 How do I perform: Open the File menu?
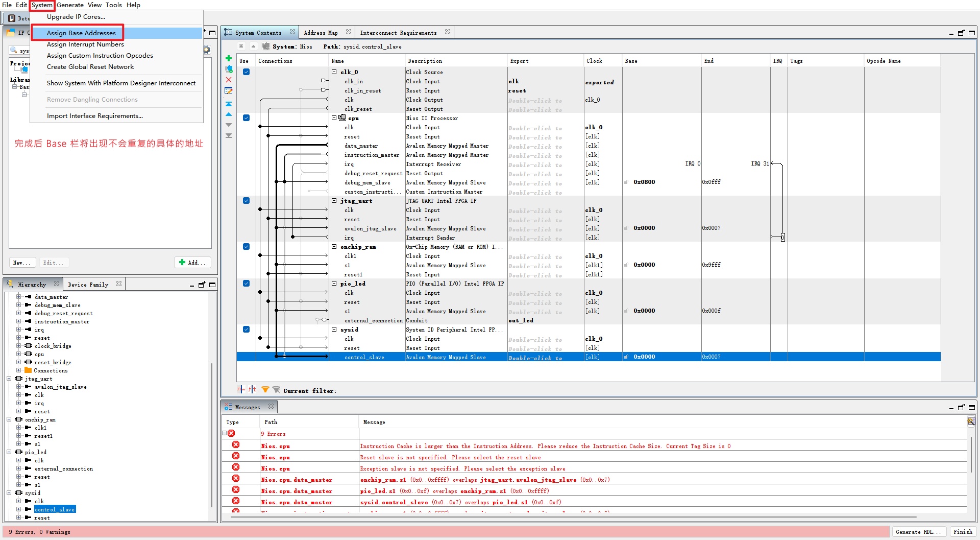(x=7, y=5)
